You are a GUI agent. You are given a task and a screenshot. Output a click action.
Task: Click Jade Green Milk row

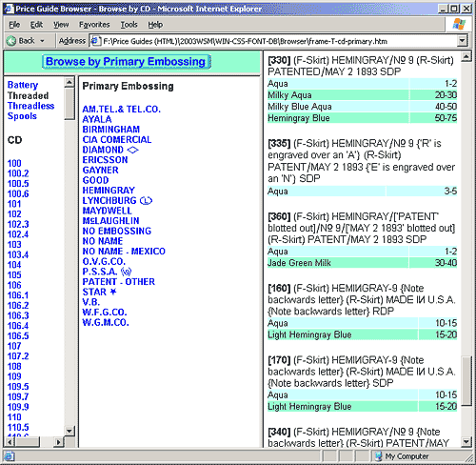coord(362,263)
